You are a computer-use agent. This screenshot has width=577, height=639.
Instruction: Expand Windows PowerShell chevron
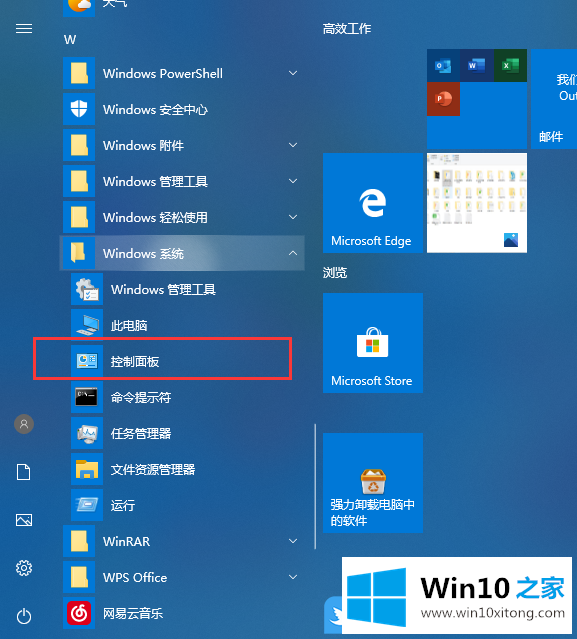pyautogui.click(x=293, y=73)
